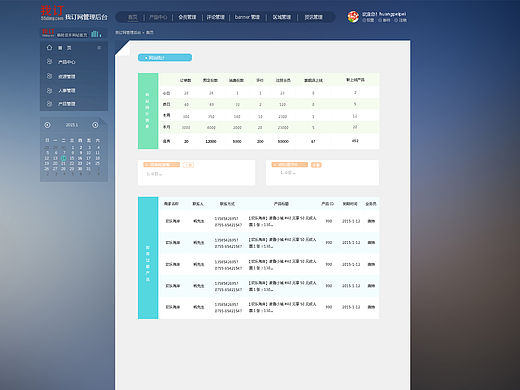
Task: Open the fourth tab in the top navigation
Action: pyautogui.click(x=215, y=17)
